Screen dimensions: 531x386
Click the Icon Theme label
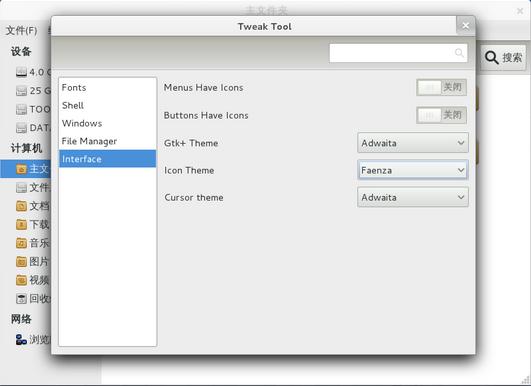click(x=189, y=170)
